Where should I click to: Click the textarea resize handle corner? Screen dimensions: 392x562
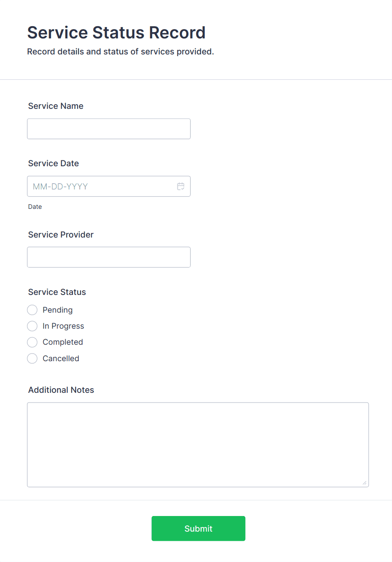[365, 482]
